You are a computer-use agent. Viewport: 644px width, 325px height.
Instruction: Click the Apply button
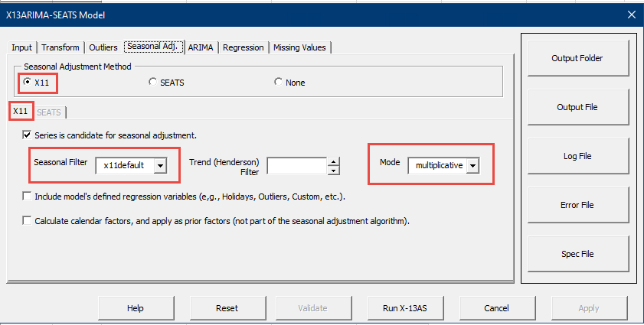tap(589, 307)
